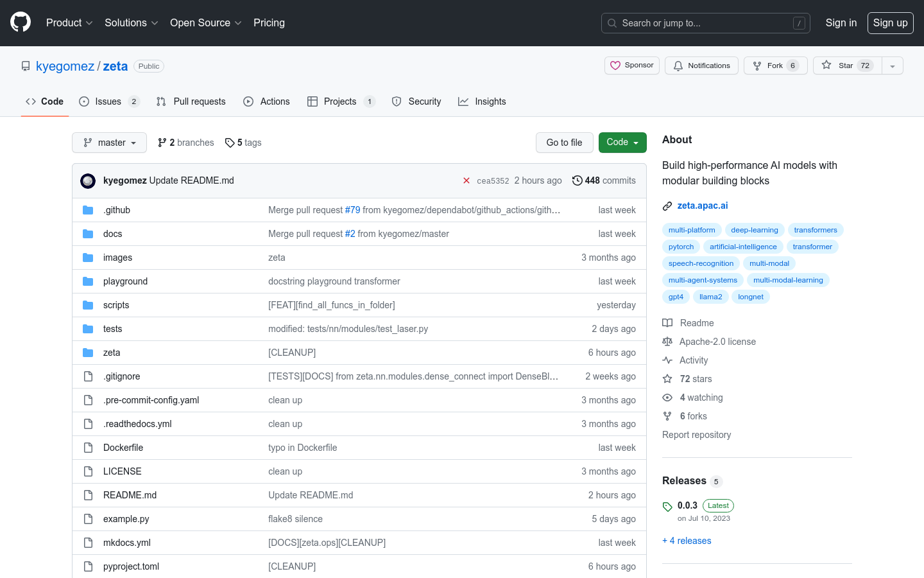
Task: Click the .github folder icon
Action: (x=88, y=210)
